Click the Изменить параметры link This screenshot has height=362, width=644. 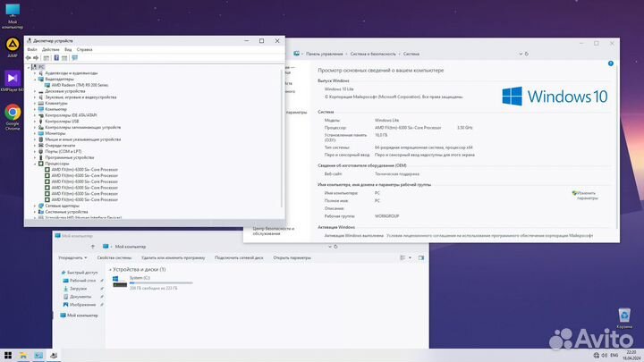tap(587, 195)
